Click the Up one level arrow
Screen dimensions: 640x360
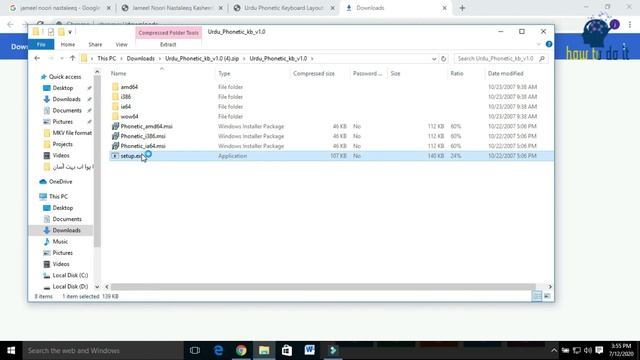click(73, 58)
